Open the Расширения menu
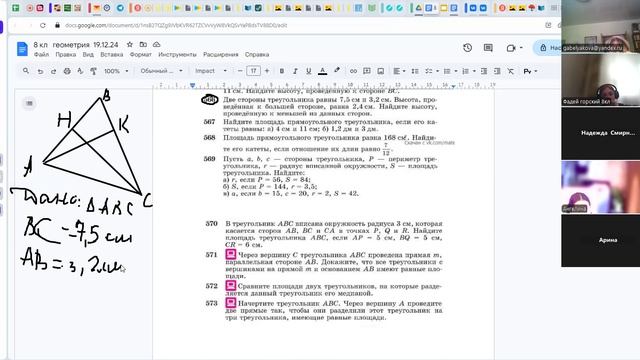The width and height of the screenshot is (640, 360). point(221,55)
